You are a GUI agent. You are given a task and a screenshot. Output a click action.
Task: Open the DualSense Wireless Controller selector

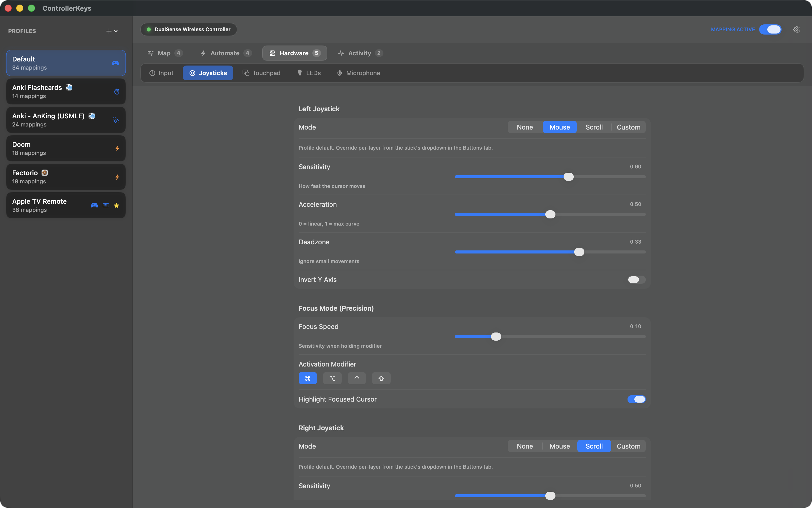(x=189, y=29)
